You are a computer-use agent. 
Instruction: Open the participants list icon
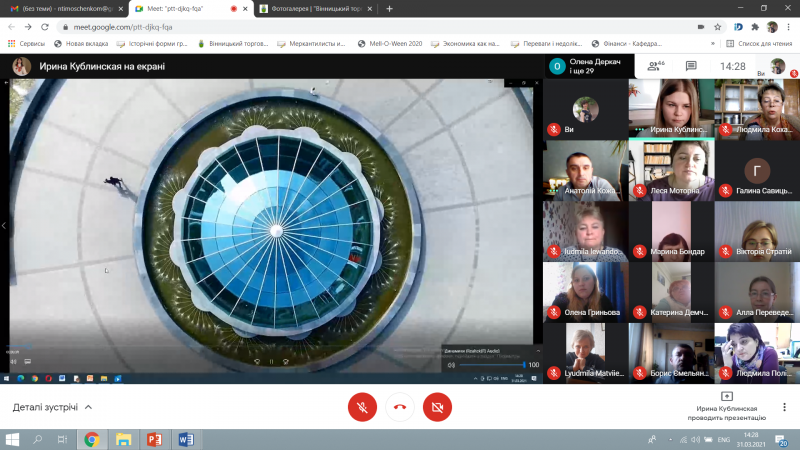(656, 66)
